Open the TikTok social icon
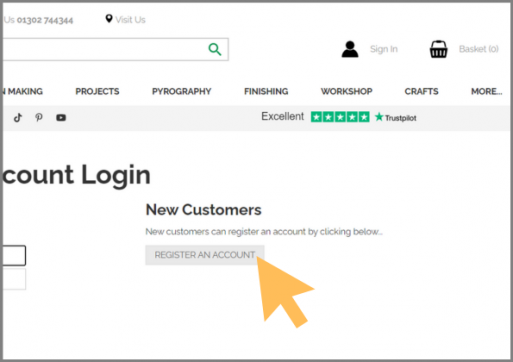Viewport: 513px width, 362px height. click(x=18, y=117)
